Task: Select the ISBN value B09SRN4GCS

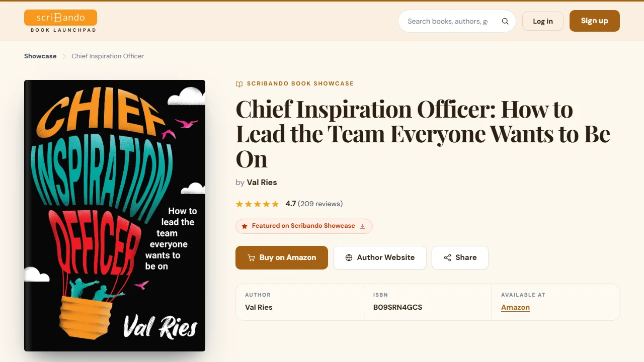Action: 397,307
